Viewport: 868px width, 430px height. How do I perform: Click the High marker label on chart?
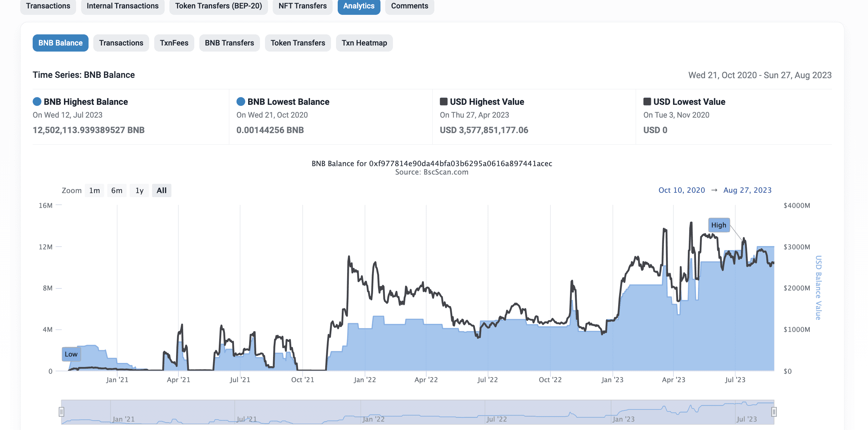pos(719,225)
